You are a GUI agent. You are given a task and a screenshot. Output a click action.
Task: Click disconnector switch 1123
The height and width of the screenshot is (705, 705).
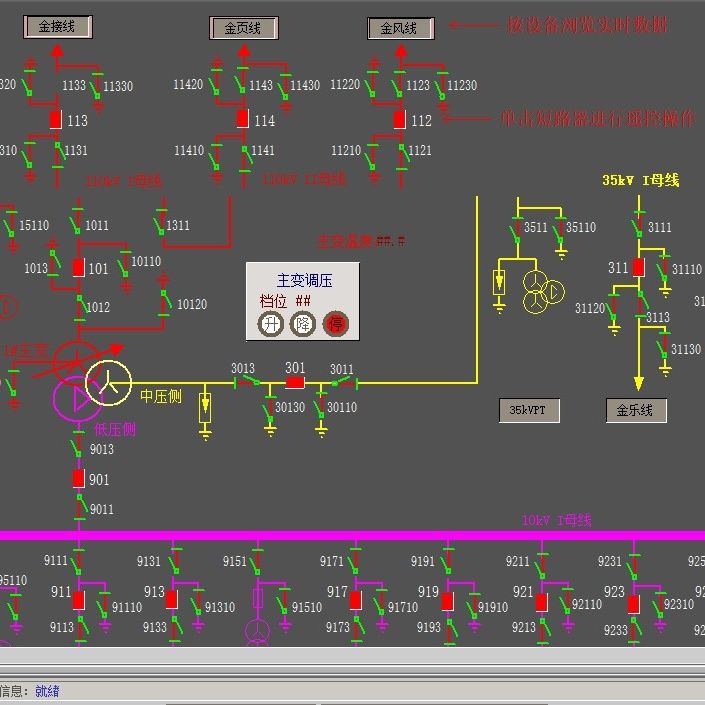click(x=397, y=84)
